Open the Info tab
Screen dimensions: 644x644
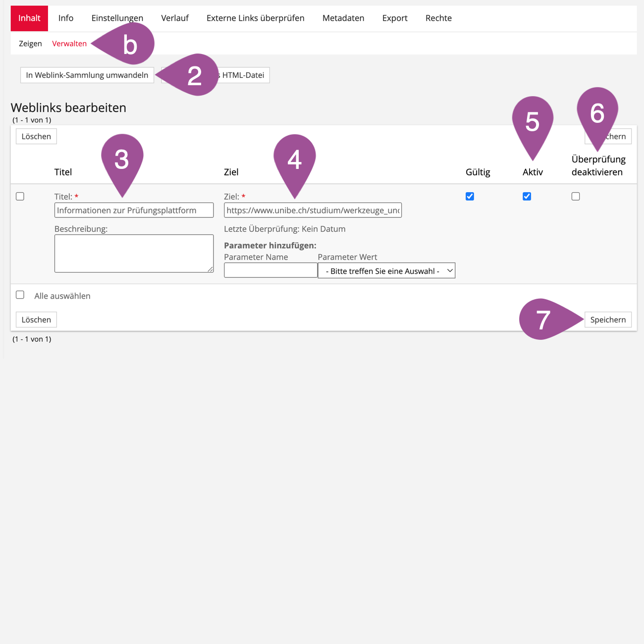[x=65, y=18]
